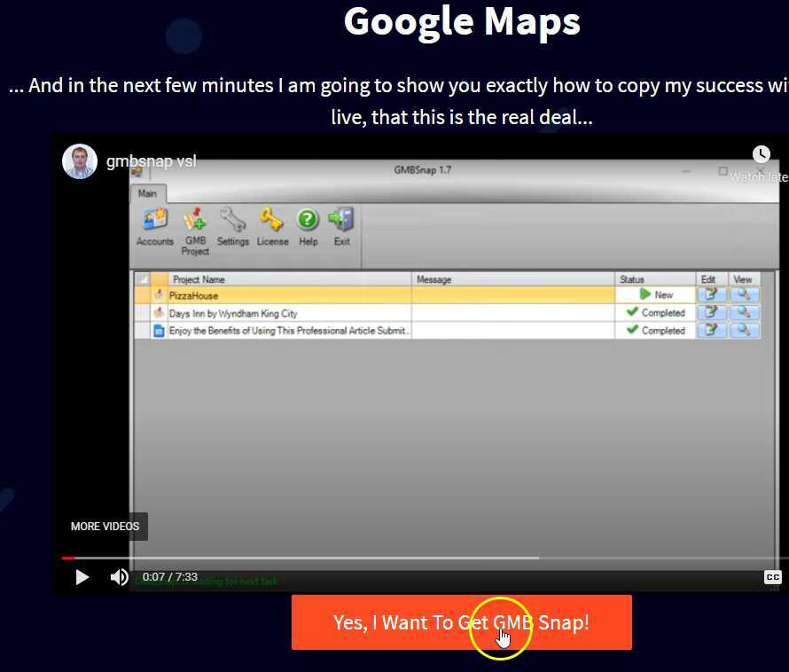
Task: Click Edit icon for Enjoy the Benefits row
Action: (712, 330)
